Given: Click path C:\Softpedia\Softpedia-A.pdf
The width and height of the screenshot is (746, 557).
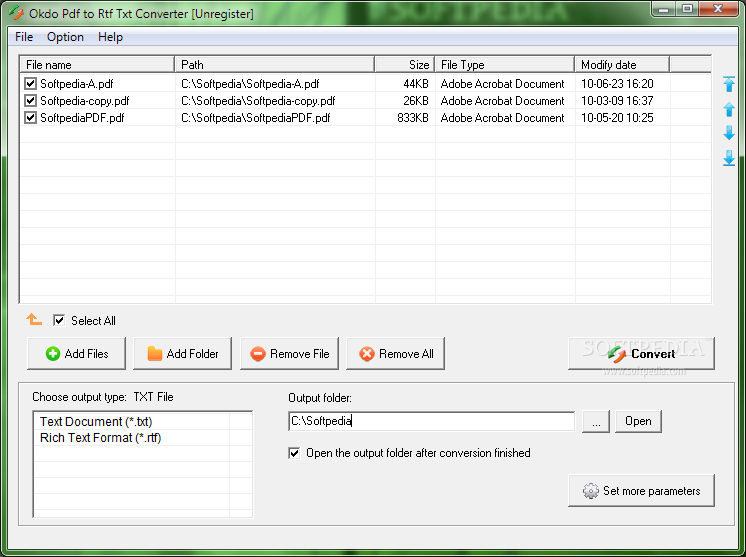Looking at the screenshot, I should pyautogui.click(x=250, y=84).
